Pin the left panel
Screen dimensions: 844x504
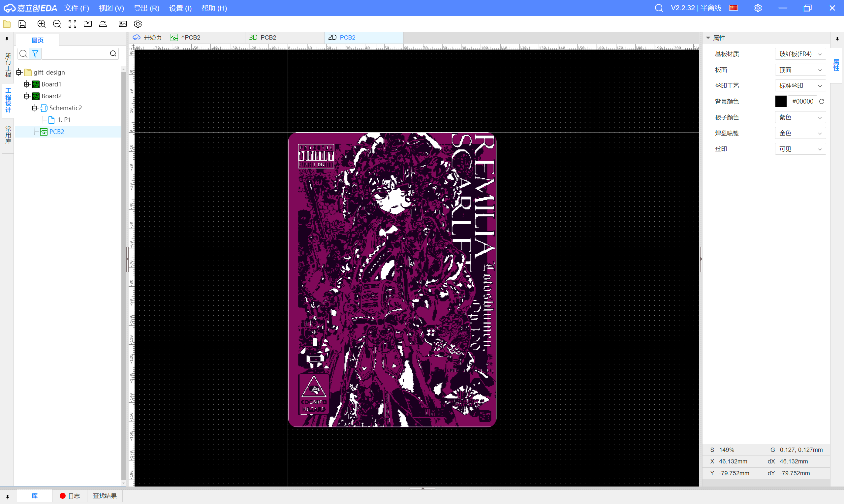click(x=7, y=39)
